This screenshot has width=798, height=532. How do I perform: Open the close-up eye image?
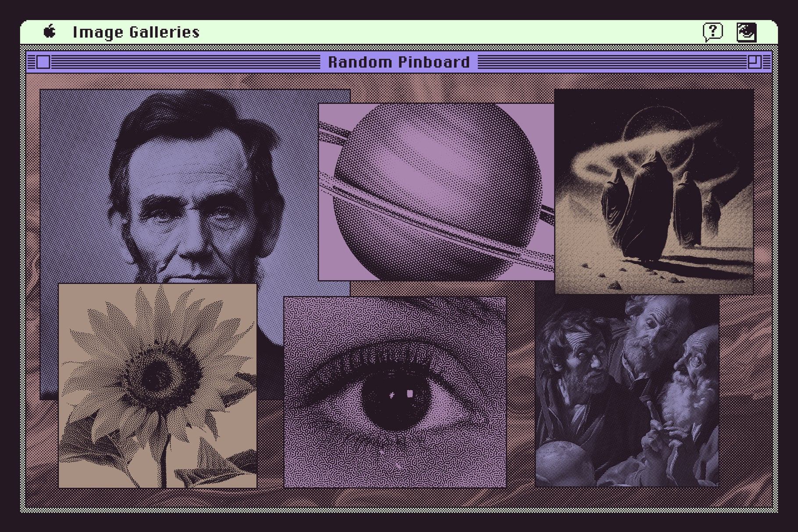pos(395,392)
